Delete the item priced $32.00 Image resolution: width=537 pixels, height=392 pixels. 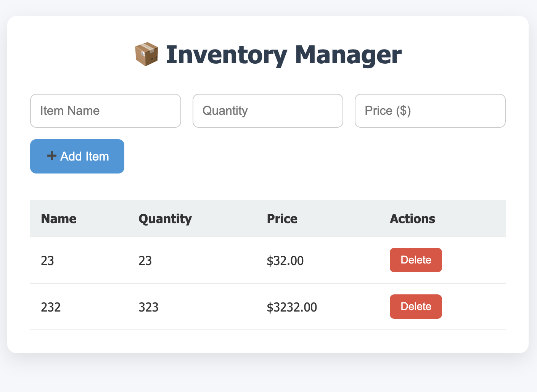tap(416, 260)
